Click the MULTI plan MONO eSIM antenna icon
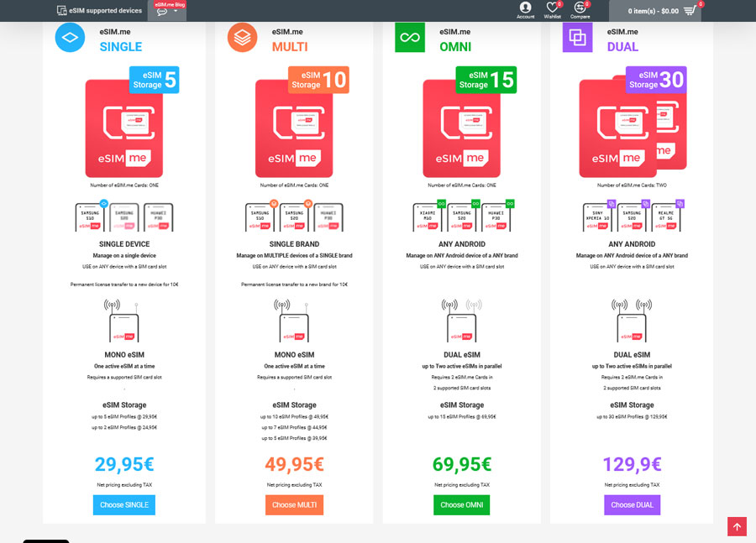 click(292, 321)
